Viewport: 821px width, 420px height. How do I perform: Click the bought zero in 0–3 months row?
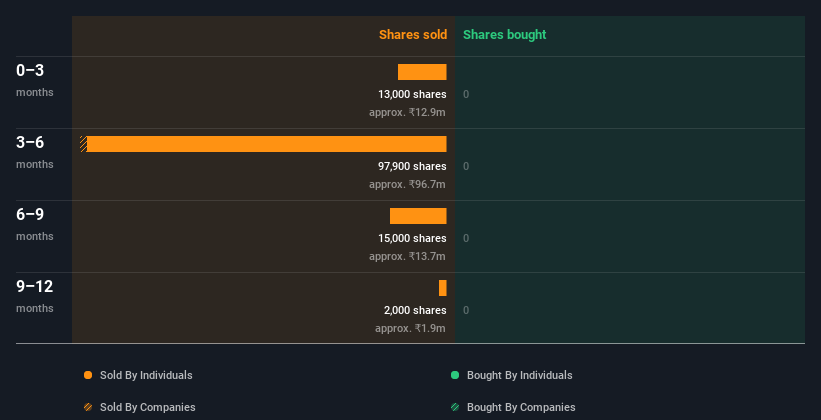click(x=466, y=94)
